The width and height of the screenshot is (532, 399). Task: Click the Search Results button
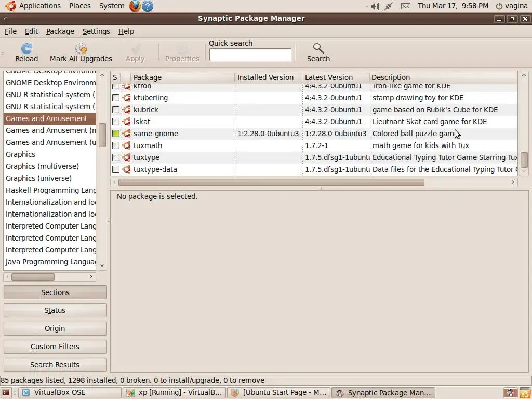click(x=55, y=365)
